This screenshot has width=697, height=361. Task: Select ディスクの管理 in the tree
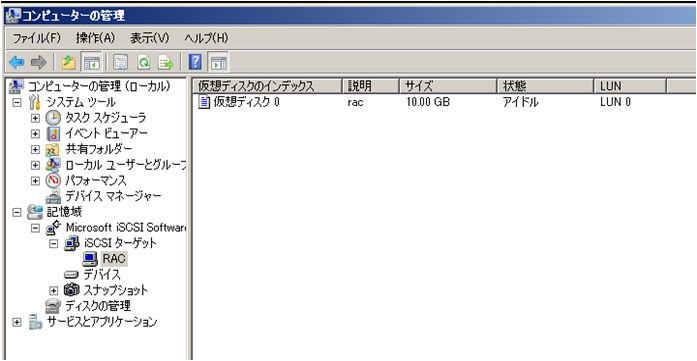[x=98, y=306]
